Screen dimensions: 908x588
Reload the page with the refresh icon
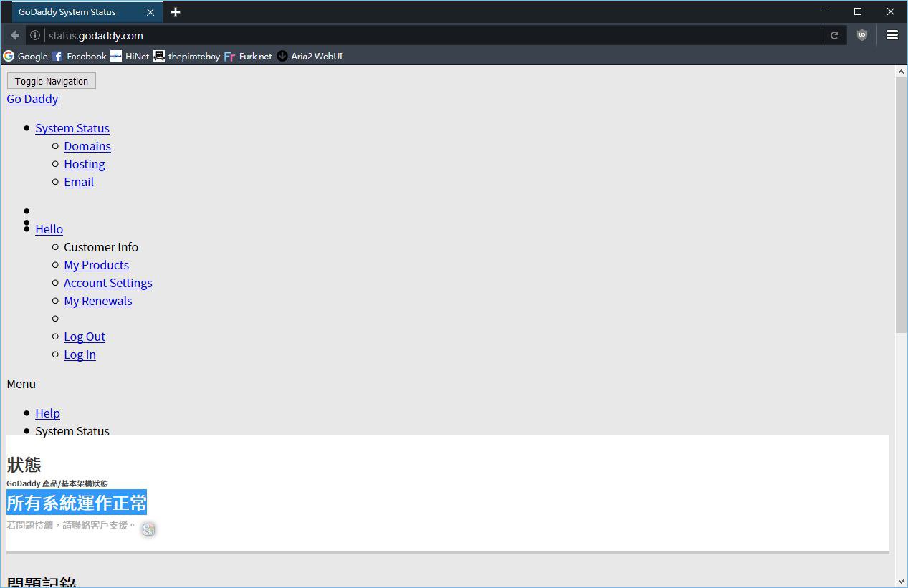[x=834, y=35]
